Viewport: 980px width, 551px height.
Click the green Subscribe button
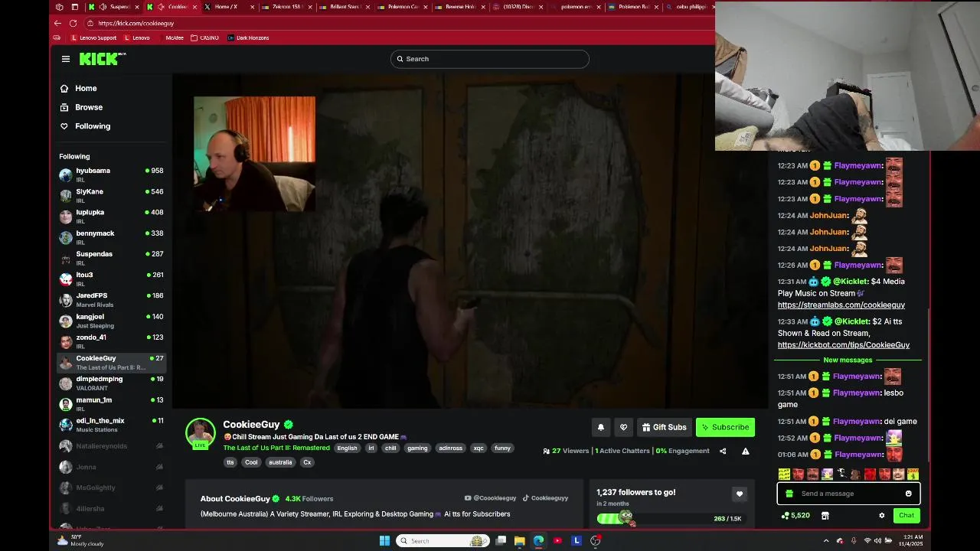[725, 427]
